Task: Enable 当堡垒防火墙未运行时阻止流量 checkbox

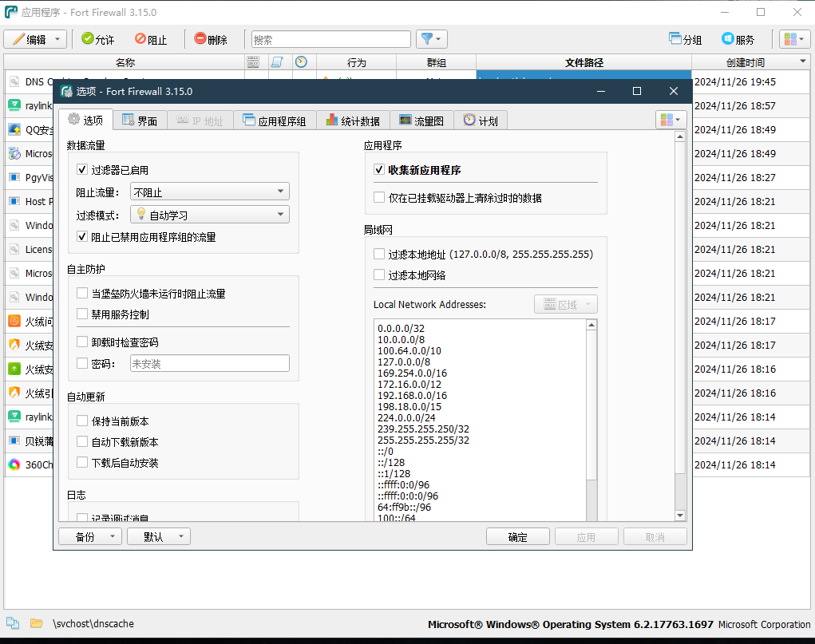Action: (82, 293)
